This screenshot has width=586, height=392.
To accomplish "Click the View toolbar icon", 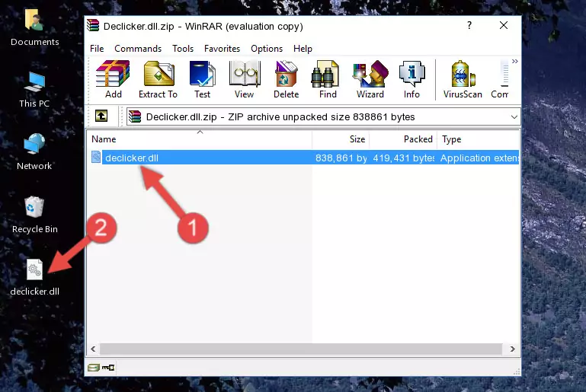I will [245, 79].
